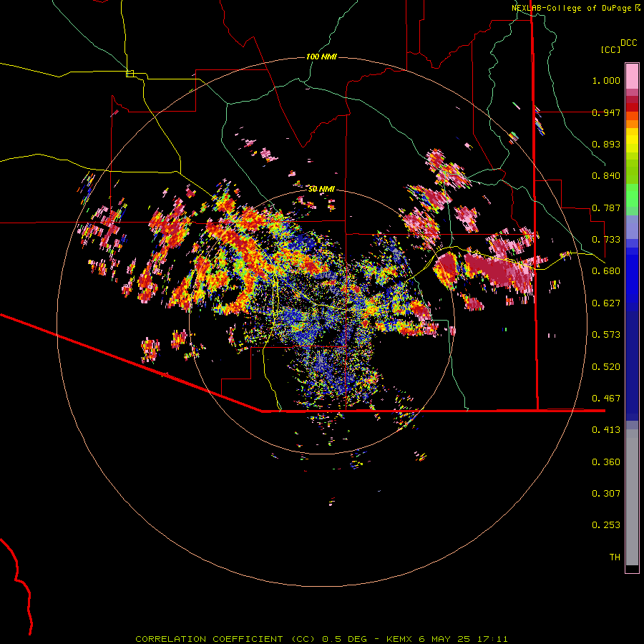The height and width of the screenshot is (644, 644).
Task: Click the 0.467 color scale value
Action: [x=606, y=399]
